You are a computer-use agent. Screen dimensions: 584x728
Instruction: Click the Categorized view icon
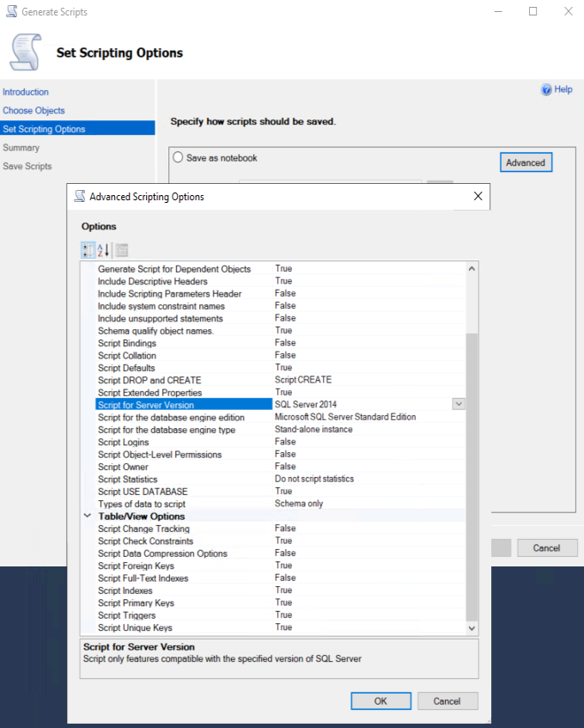pos(88,250)
